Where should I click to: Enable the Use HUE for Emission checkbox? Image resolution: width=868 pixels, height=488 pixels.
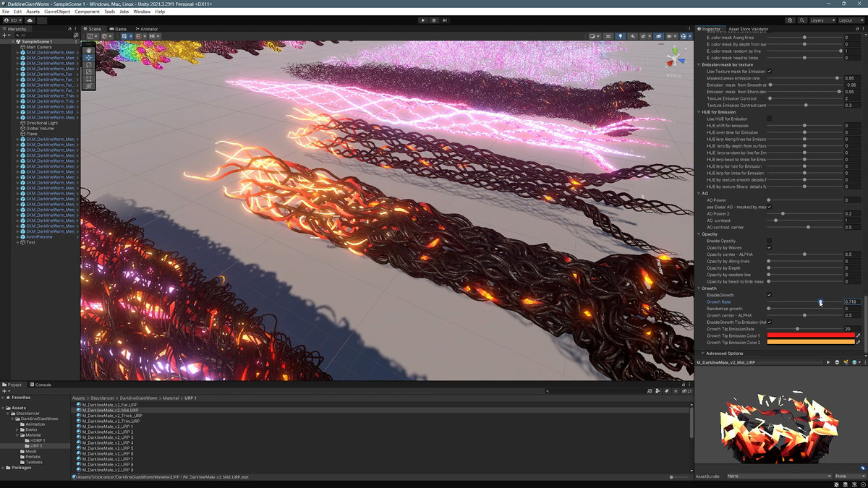[769, 119]
